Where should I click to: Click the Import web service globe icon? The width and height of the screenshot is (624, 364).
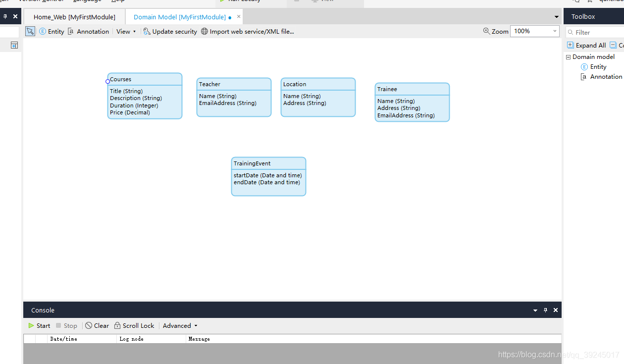204,31
